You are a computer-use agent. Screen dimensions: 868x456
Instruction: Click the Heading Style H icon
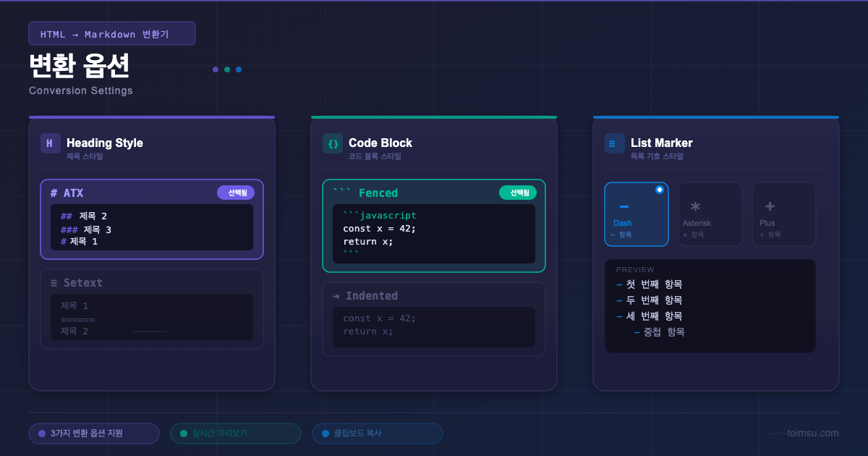[50, 143]
